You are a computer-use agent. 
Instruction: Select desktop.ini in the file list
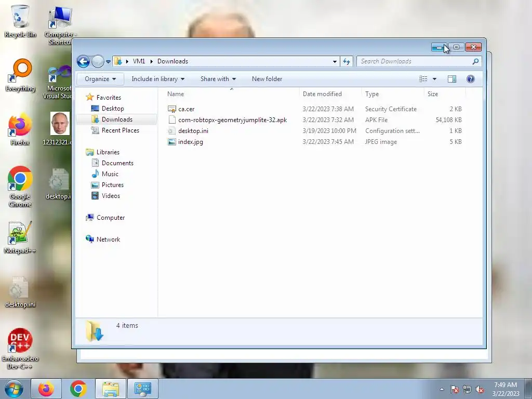pos(193,131)
